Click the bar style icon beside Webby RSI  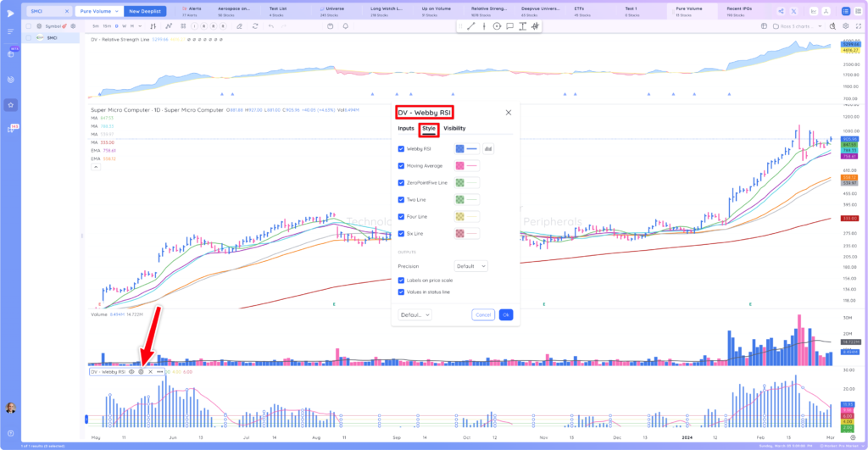488,149
